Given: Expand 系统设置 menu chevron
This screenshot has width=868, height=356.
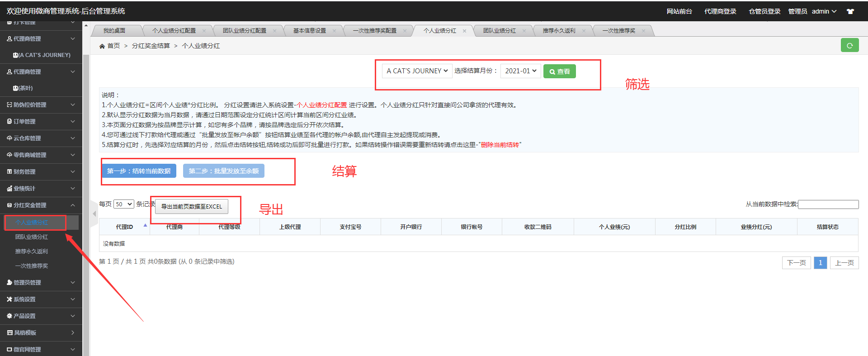Looking at the screenshot, I should 73,299.
